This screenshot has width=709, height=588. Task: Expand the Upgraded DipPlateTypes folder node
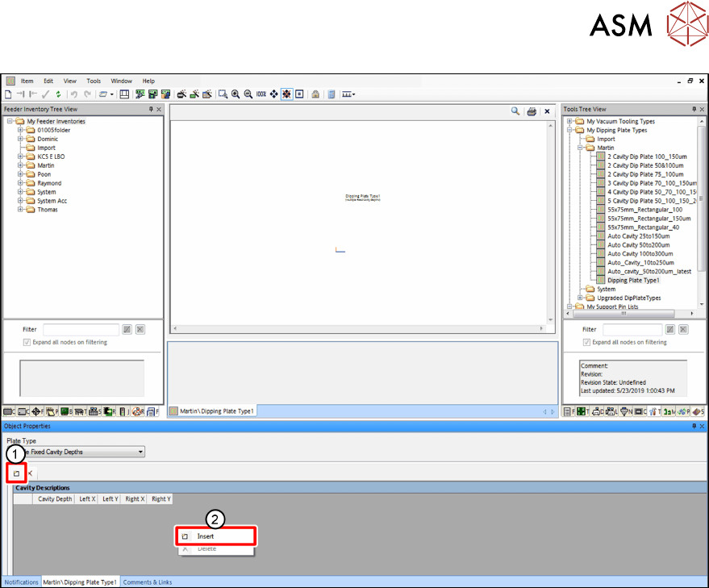coord(580,298)
